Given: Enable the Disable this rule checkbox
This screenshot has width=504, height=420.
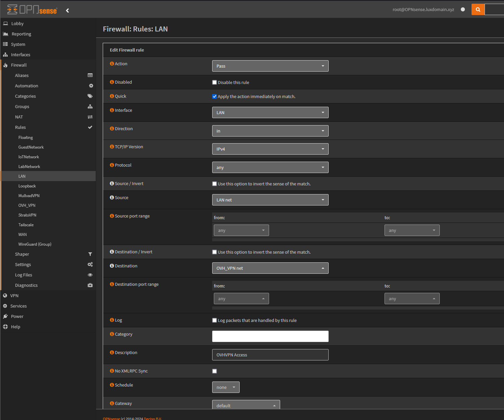Looking at the screenshot, I should (x=215, y=82).
